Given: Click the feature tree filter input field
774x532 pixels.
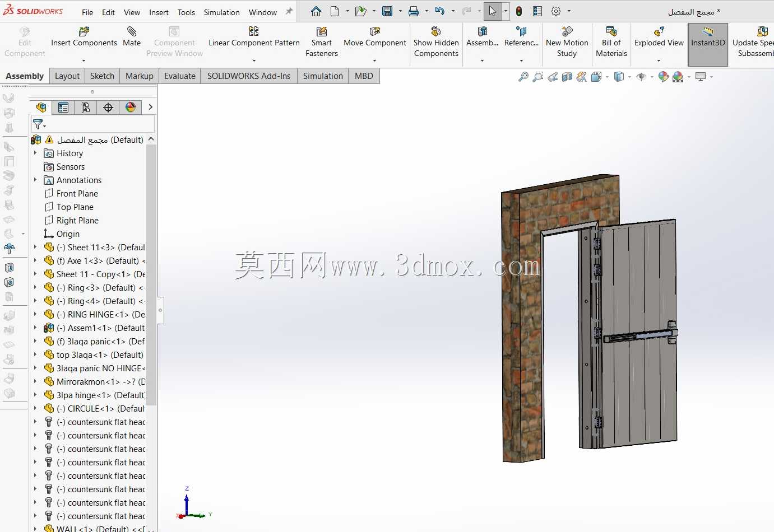Looking at the screenshot, I should click(x=93, y=124).
